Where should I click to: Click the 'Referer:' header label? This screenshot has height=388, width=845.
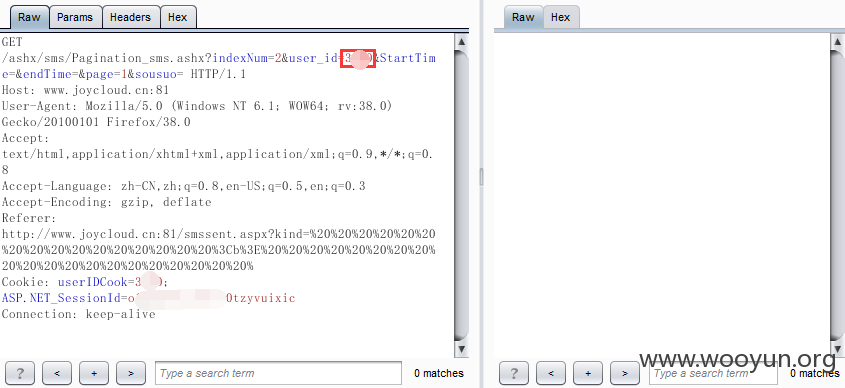[29, 218]
